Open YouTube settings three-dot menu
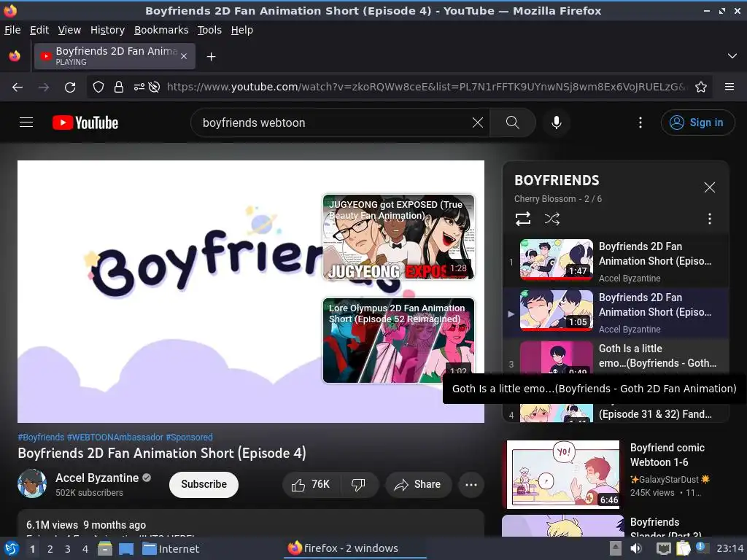 (640, 122)
